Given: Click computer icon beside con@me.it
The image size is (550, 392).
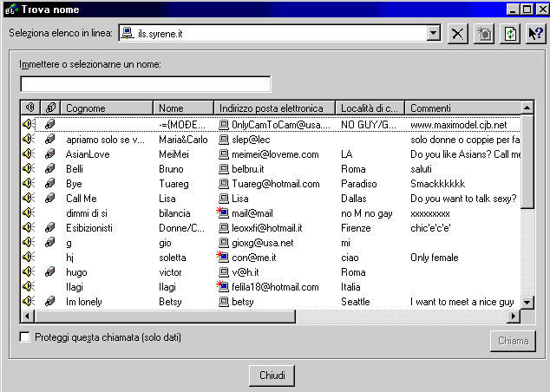Looking at the screenshot, I should (223, 257).
